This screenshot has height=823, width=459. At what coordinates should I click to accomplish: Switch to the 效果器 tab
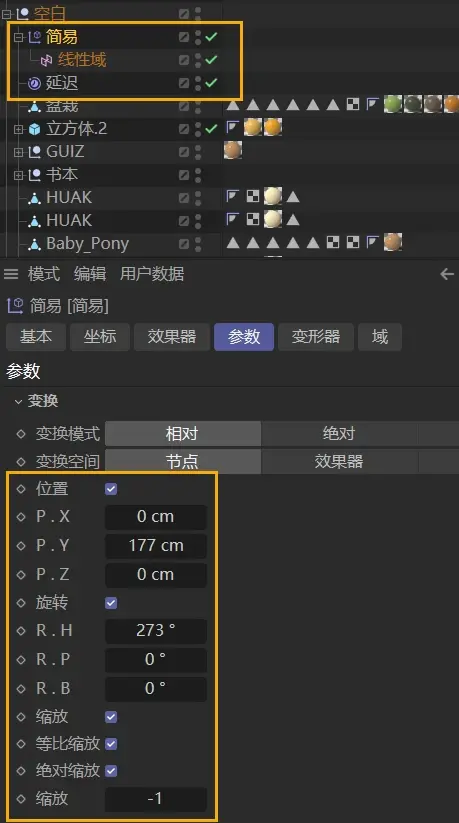(172, 337)
